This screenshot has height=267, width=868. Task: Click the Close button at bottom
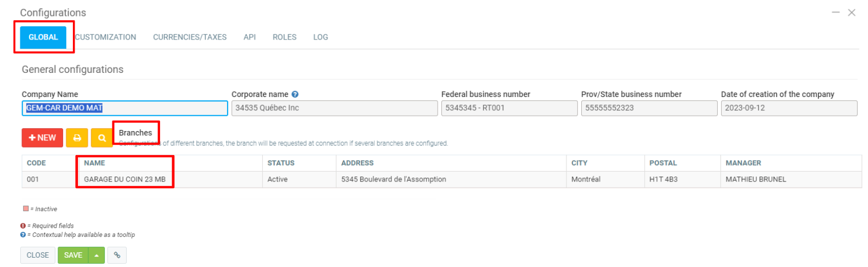pyautogui.click(x=38, y=255)
